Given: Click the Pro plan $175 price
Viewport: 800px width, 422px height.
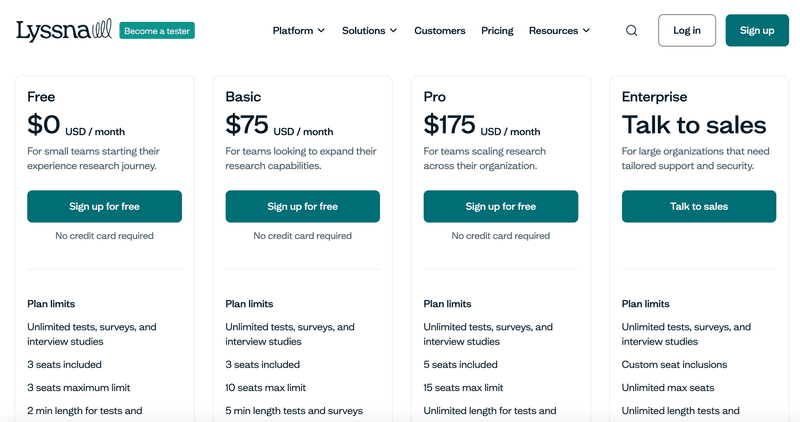Looking at the screenshot, I should pos(449,125).
